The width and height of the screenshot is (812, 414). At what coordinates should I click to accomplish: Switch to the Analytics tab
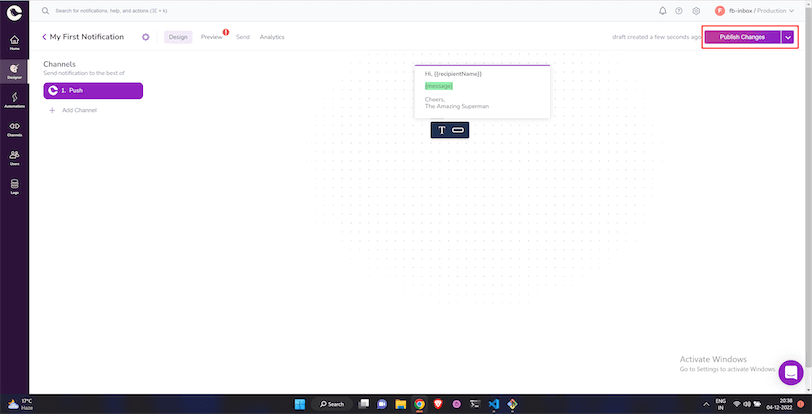point(272,37)
